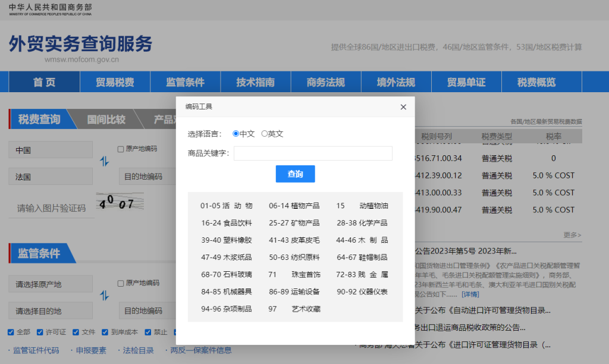Open the 商务法规 navigation tab

pos(326,82)
